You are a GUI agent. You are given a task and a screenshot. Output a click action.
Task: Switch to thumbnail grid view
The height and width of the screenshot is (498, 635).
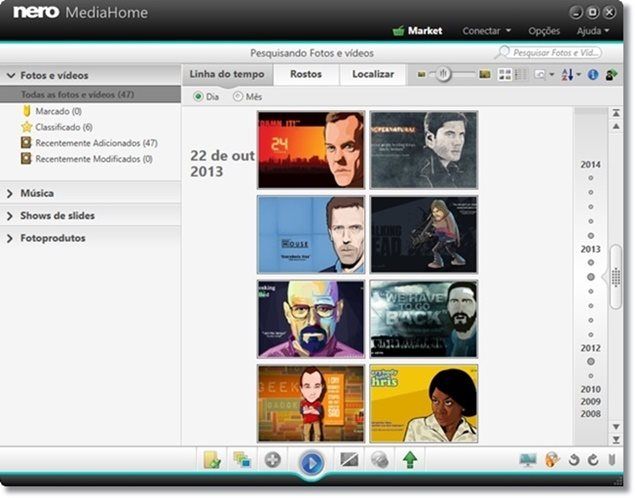tap(505, 74)
